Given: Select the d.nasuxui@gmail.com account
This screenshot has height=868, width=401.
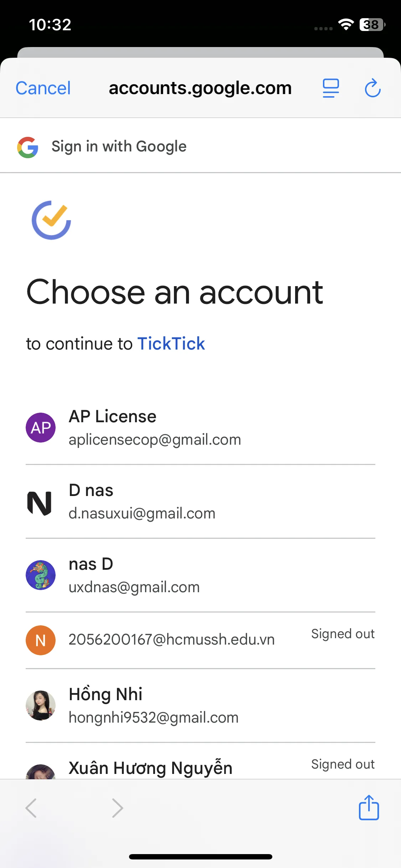Looking at the screenshot, I should [x=142, y=502].
